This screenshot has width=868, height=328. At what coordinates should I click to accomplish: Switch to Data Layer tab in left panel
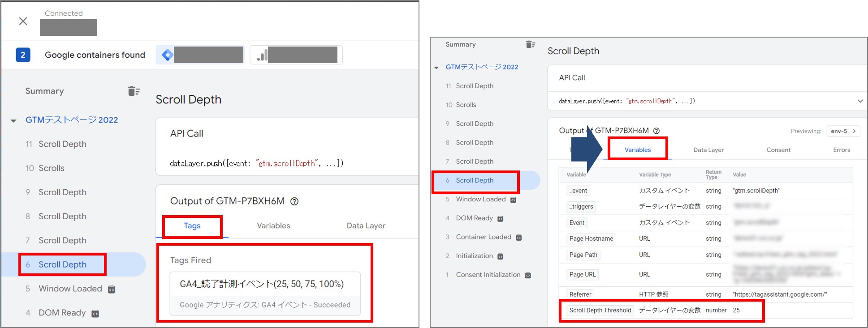pos(366,226)
